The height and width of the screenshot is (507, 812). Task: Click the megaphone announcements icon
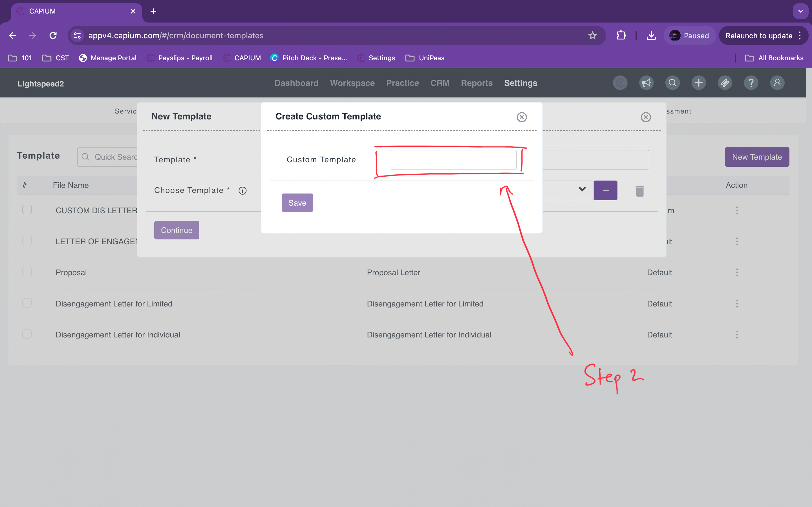[x=646, y=83]
